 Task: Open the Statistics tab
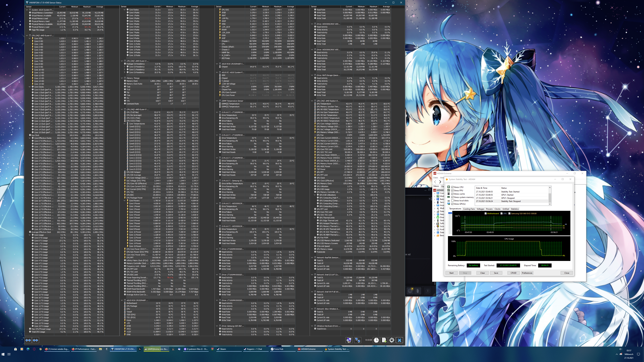click(x=515, y=209)
